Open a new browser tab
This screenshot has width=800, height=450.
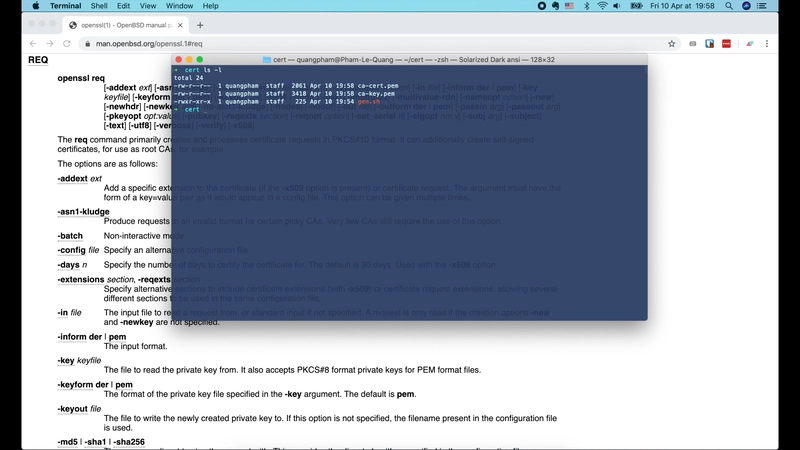[200, 25]
